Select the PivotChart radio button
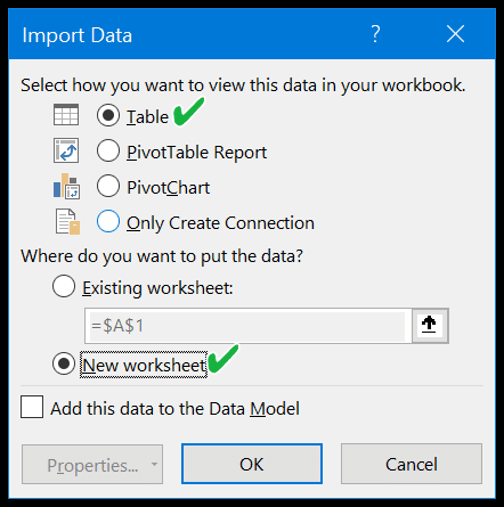The width and height of the screenshot is (504, 507). [x=108, y=186]
